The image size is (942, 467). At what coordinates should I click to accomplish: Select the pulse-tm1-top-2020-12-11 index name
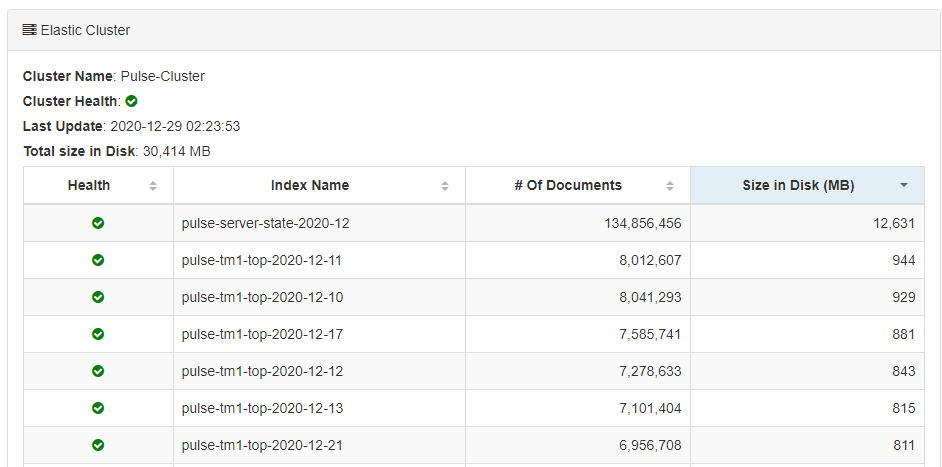pos(262,260)
